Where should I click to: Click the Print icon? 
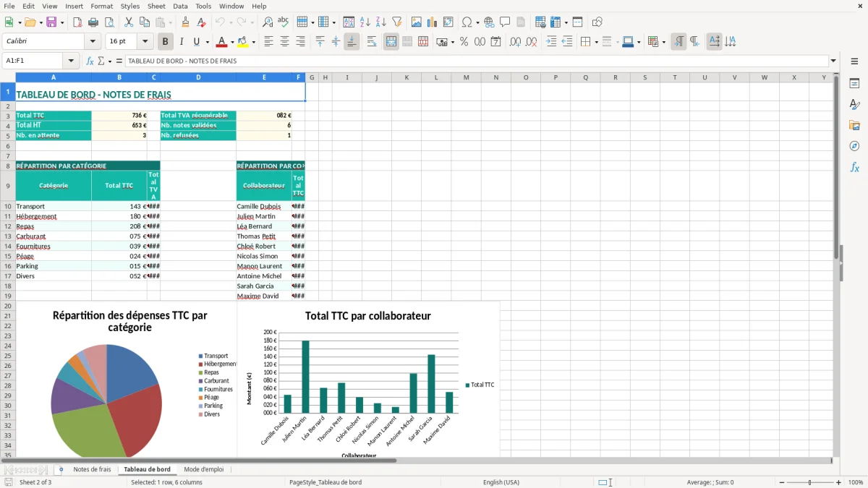click(x=93, y=22)
